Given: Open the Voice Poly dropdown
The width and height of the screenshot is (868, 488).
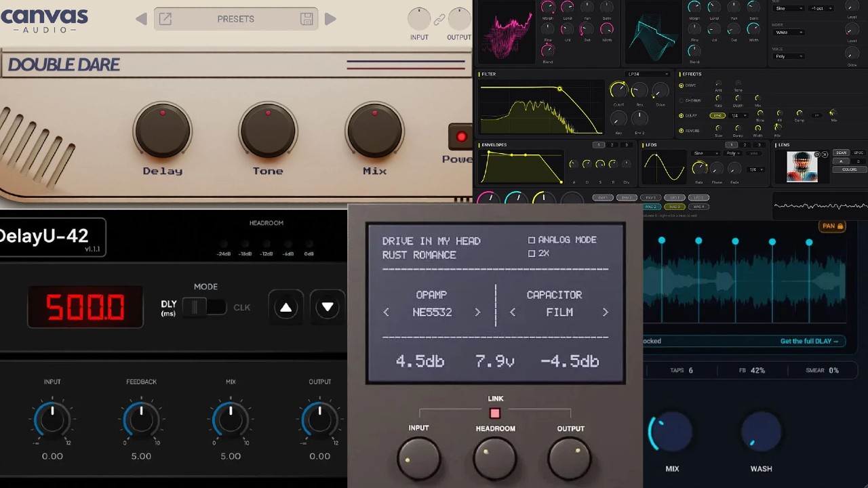Looking at the screenshot, I should coord(789,56).
